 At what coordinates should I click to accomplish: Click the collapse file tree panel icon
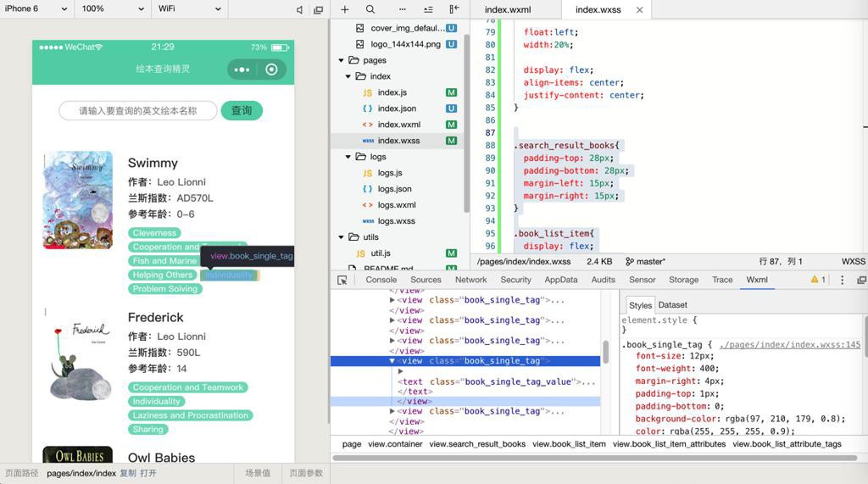point(454,9)
